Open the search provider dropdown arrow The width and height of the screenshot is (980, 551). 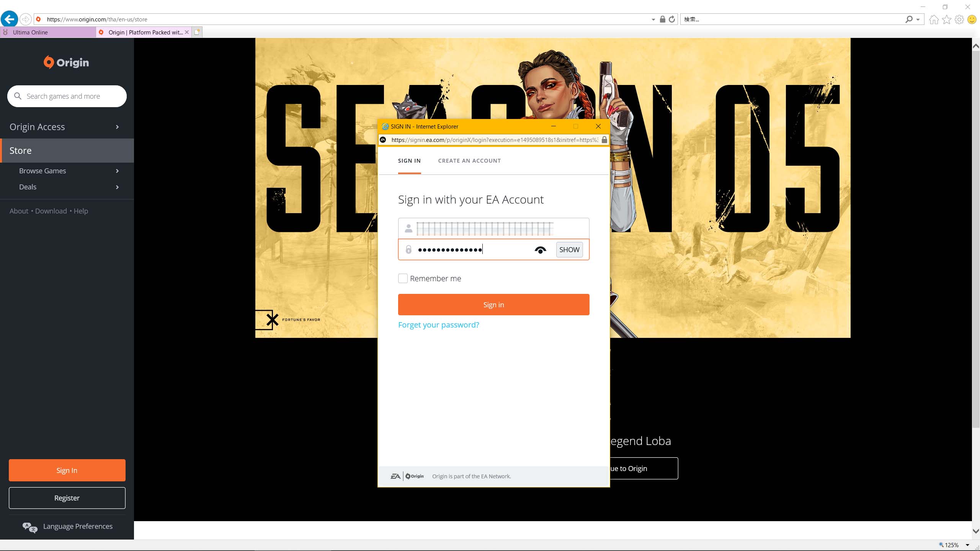918,20
